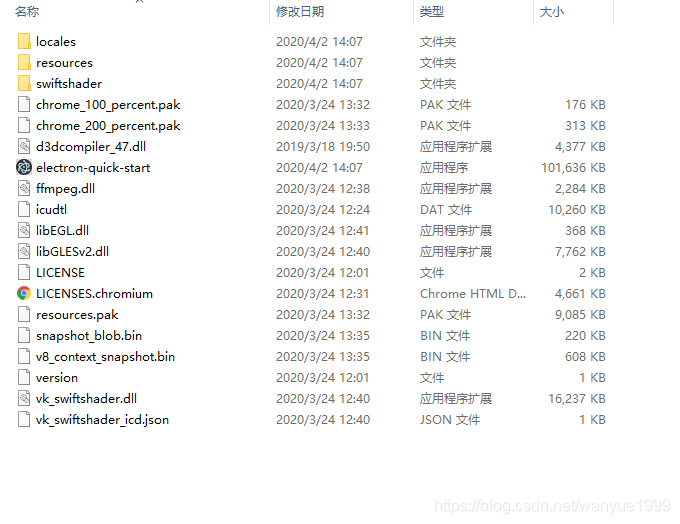The height and width of the screenshot is (524, 680).
Task: Select the name swiftshader
Action: (69, 84)
